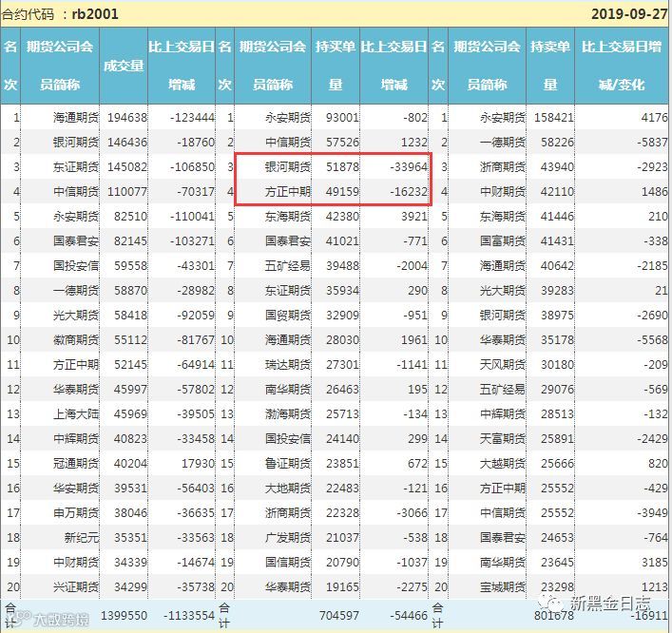This screenshot has width=672, height=633.
Task: Click short holding 39283 for 光大期货
Action: click(x=557, y=291)
